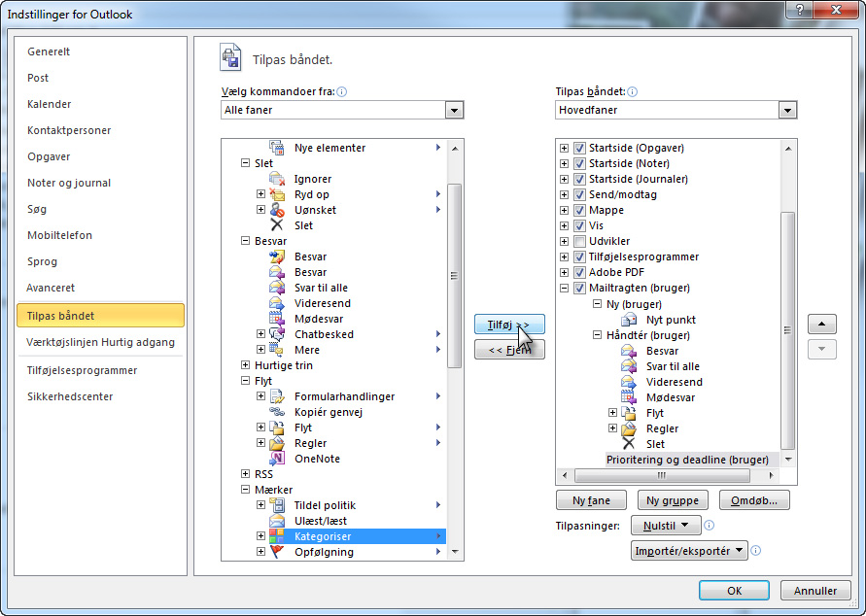The width and height of the screenshot is (866, 616).
Task: Collapse the Slet group in the command list
Action: [245, 163]
